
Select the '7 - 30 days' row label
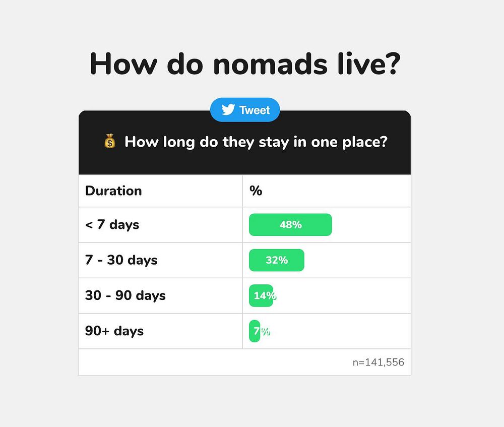coord(121,260)
